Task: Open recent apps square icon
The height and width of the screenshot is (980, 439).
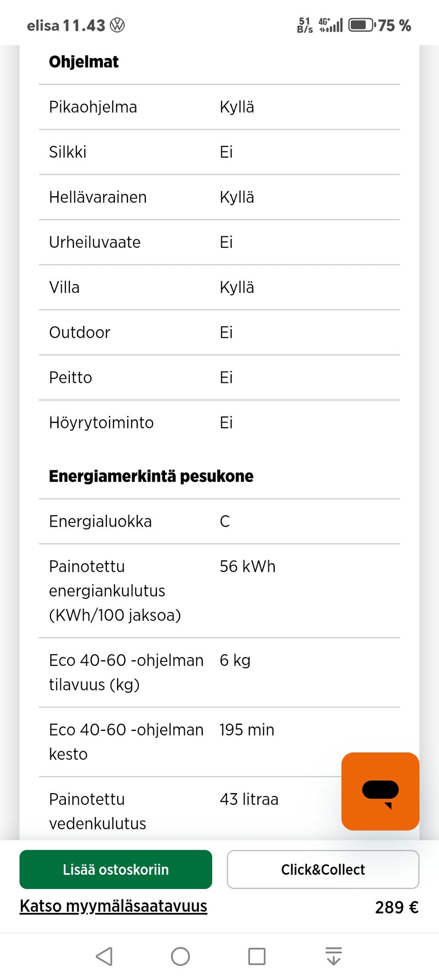Action: point(257,956)
